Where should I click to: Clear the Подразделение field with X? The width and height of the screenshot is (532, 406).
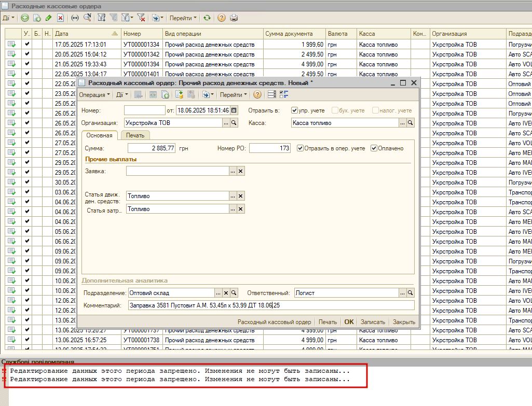[x=226, y=293]
